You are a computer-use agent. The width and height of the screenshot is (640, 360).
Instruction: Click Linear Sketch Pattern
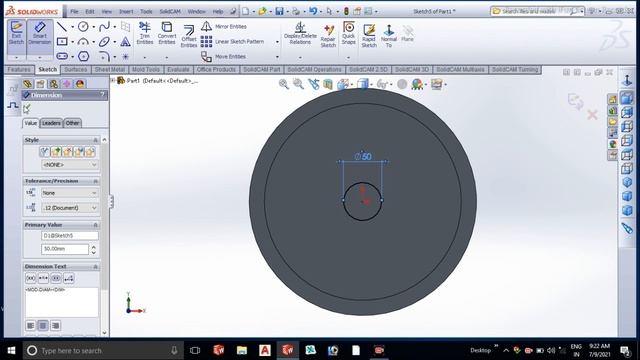(x=233, y=42)
